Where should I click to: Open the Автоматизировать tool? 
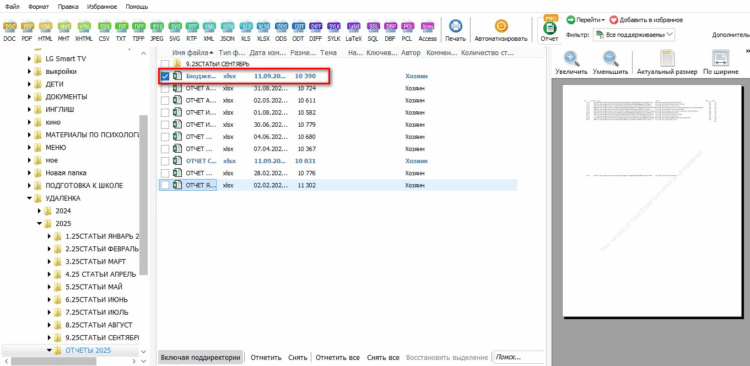[x=501, y=31]
